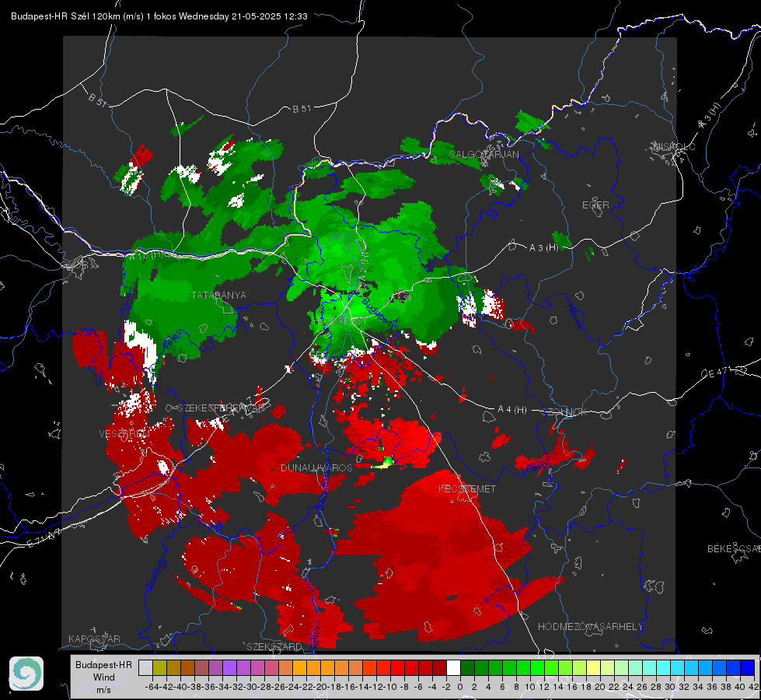This screenshot has height=700, width=761.
Task: Click the B 51 label above Budapest
Action: pos(302,109)
